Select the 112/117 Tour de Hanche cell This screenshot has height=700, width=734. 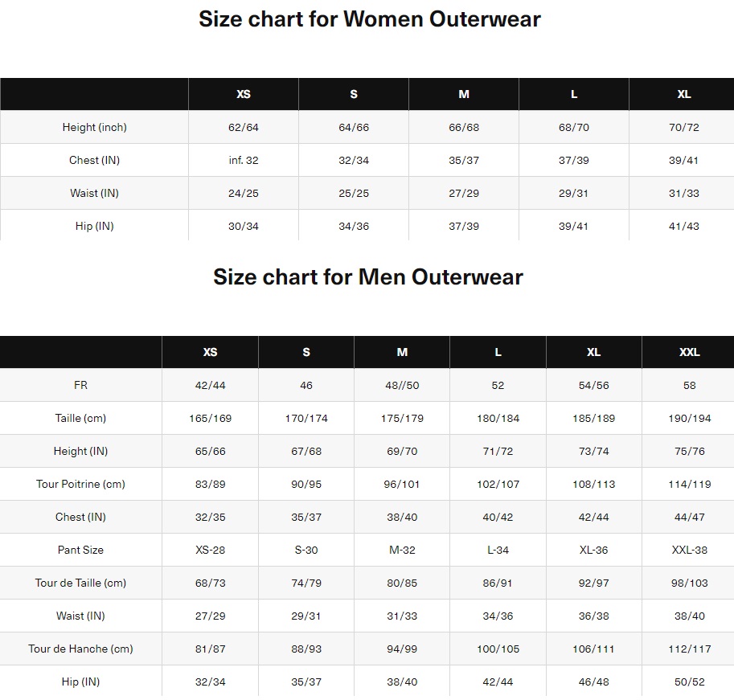pyautogui.click(x=689, y=649)
